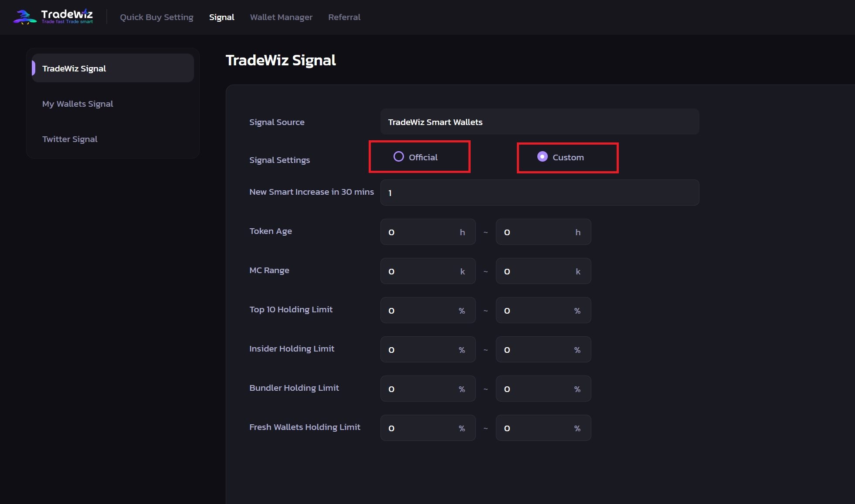The width and height of the screenshot is (855, 504).
Task: Click the New Smart Increase in 30 mins label
Action: coord(312,192)
